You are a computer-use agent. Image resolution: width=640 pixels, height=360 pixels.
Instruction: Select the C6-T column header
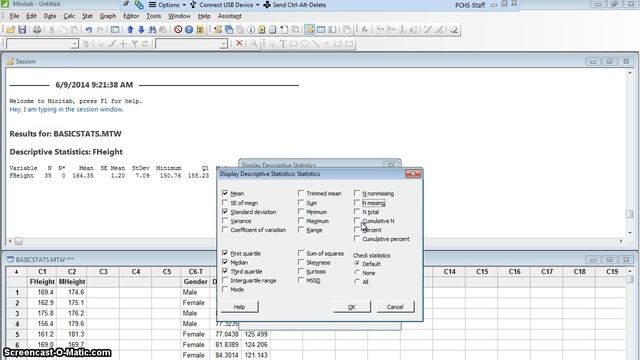(x=196, y=271)
